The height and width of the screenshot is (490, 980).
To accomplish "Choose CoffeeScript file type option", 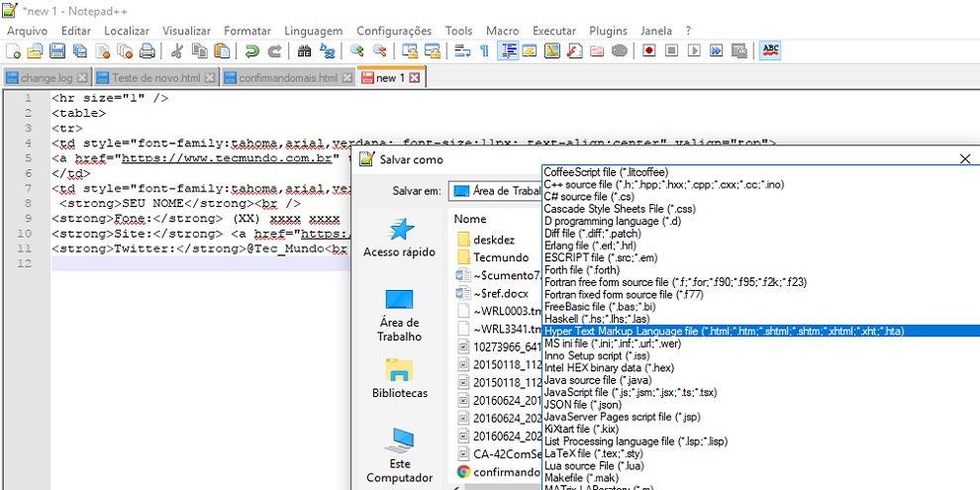I will coord(760,172).
